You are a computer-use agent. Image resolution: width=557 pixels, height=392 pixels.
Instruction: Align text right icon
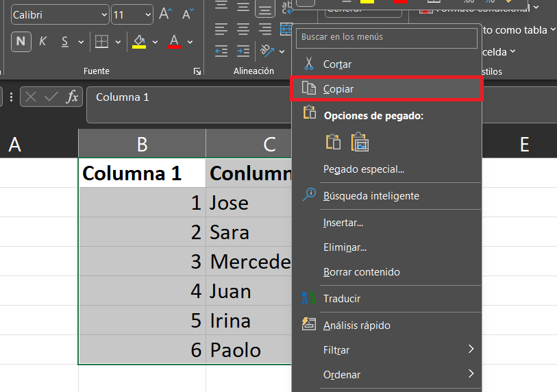pos(265,29)
